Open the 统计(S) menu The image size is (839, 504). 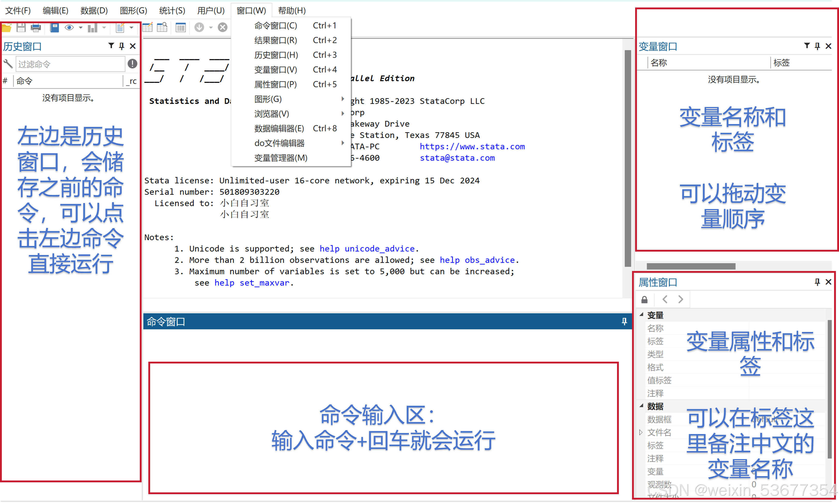pos(172,11)
